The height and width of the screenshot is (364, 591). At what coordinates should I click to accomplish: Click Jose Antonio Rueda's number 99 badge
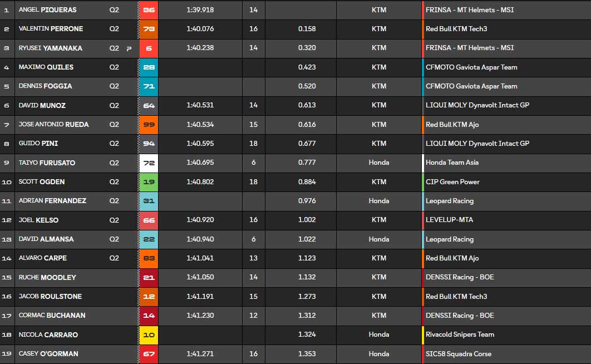pyautogui.click(x=149, y=125)
